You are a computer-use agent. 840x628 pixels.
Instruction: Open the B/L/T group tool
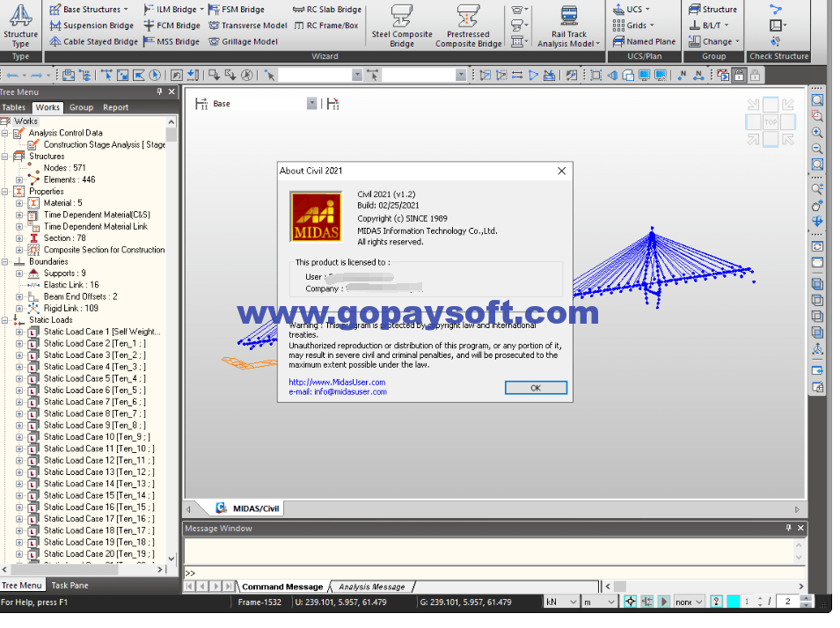709,26
